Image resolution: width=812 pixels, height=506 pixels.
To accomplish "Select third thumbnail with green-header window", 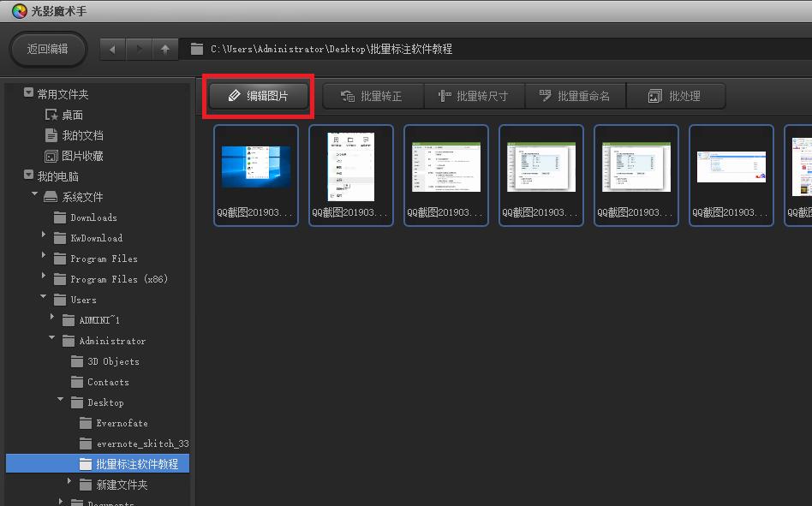I will (446, 176).
